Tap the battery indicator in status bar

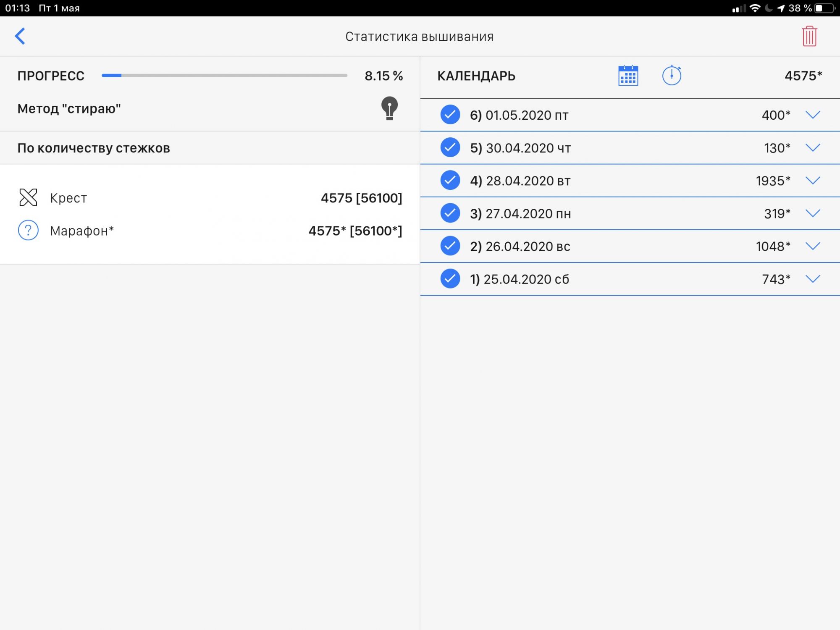[824, 8]
